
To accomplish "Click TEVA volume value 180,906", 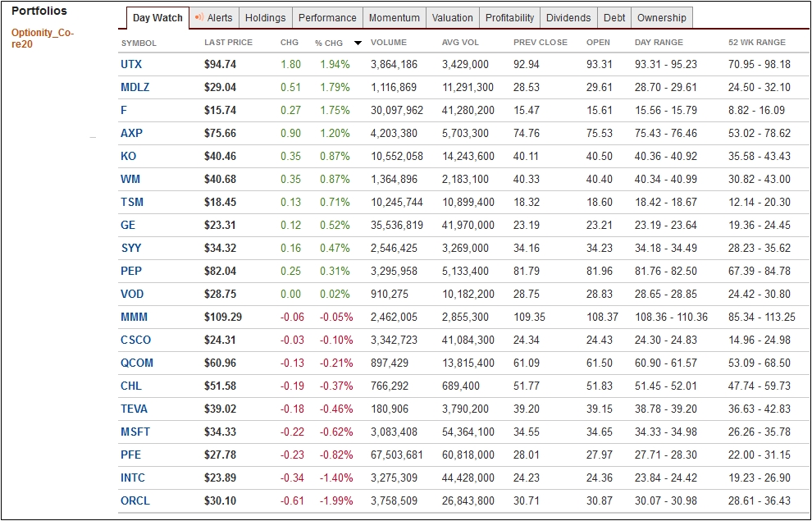I will click(x=390, y=409).
